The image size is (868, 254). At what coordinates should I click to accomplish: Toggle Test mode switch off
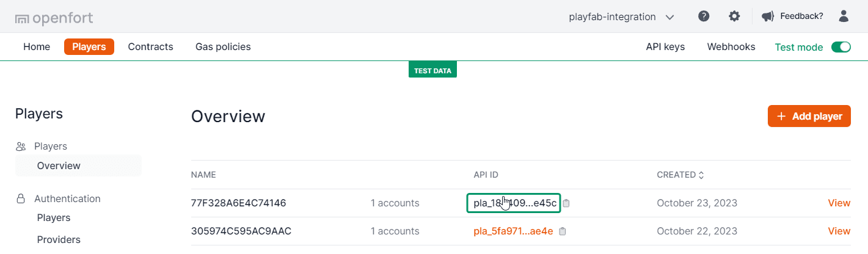tap(841, 47)
